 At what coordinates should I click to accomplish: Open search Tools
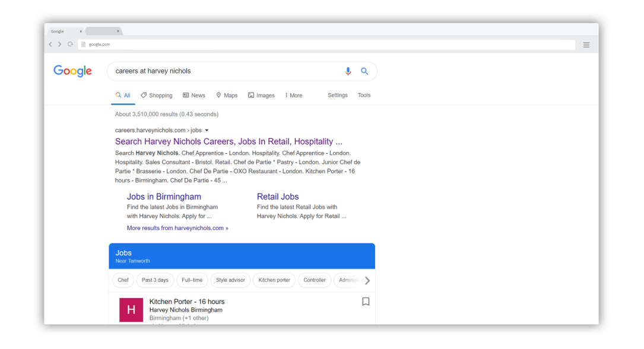[x=364, y=95]
